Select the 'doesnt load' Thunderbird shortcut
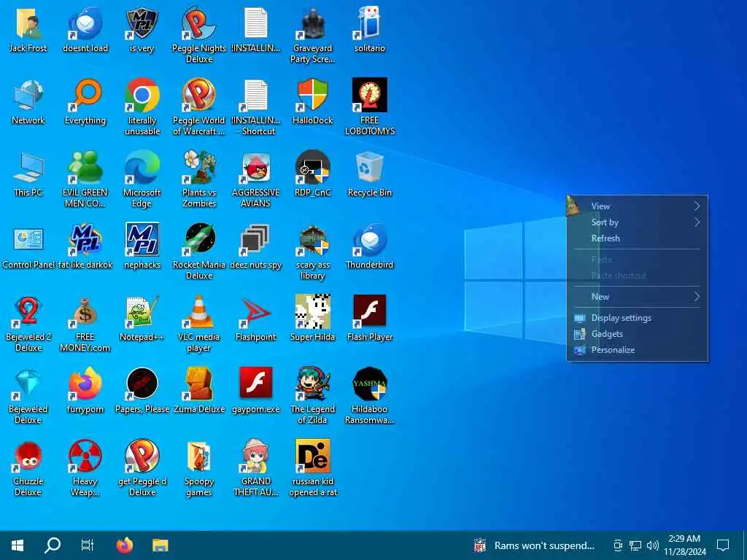747x560 pixels. 85,23
